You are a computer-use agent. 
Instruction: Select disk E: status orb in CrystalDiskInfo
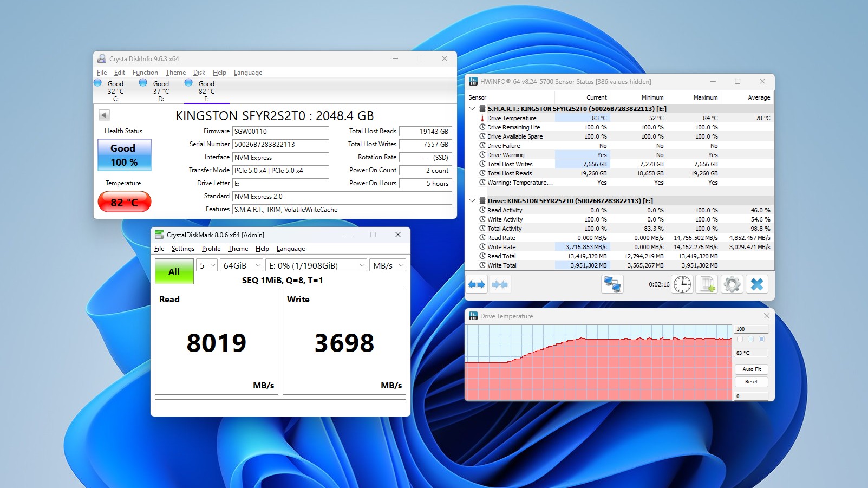(x=188, y=83)
